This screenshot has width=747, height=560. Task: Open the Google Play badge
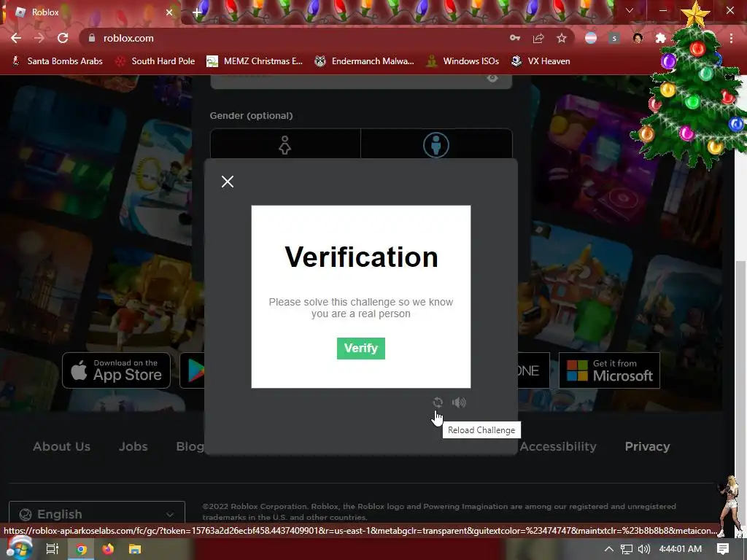click(x=193, y=370)
